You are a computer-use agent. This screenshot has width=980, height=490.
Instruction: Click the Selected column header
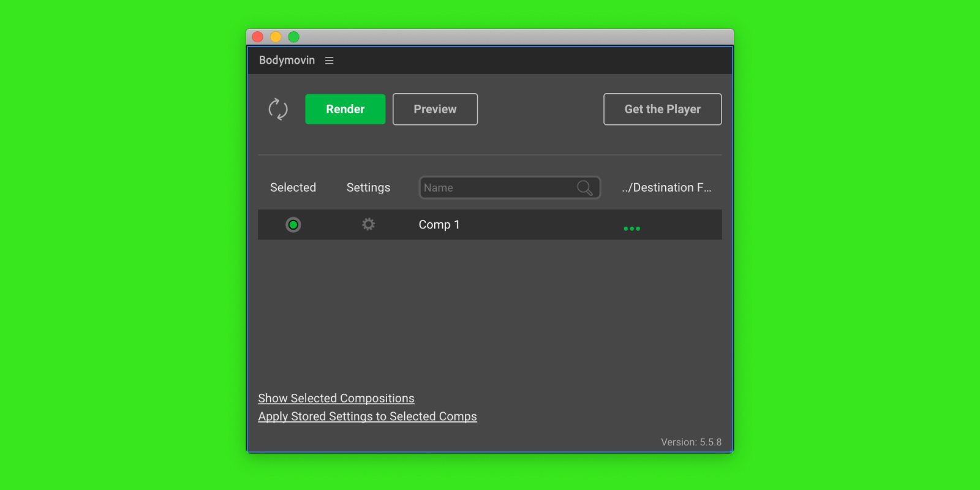tap(293, 187)
